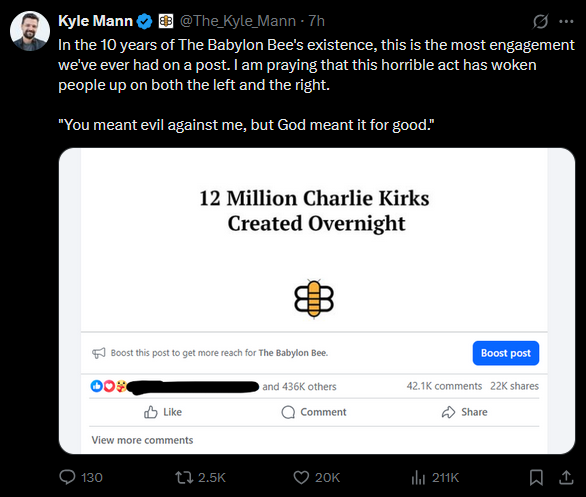Click the Babylon Bee affiliation badge
586x497 pixels.
tap(166, 21)
